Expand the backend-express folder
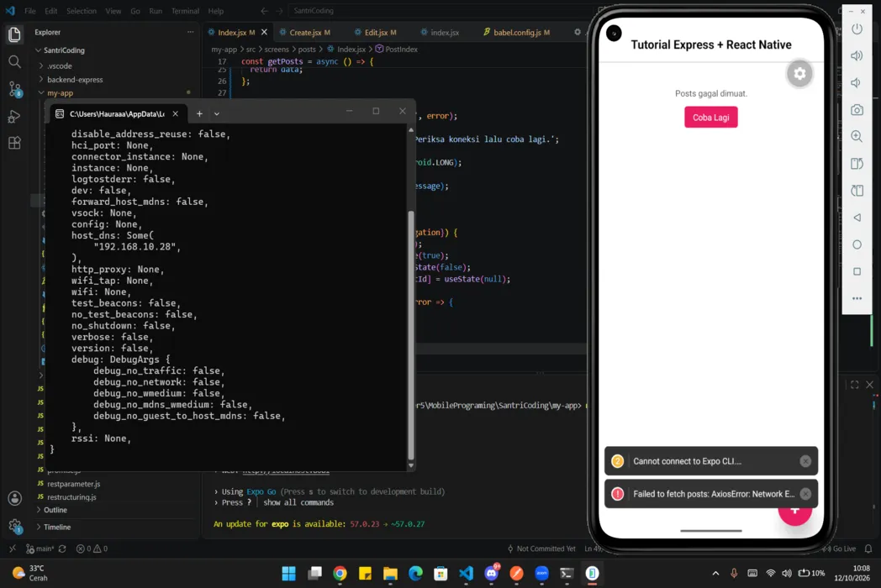 [x=75, y=80]
